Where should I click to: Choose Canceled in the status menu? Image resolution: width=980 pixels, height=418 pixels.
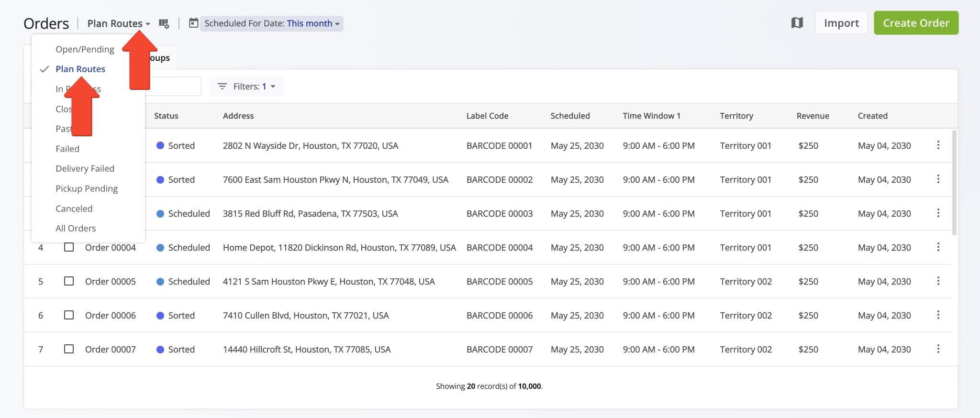(x=74, y=209)
